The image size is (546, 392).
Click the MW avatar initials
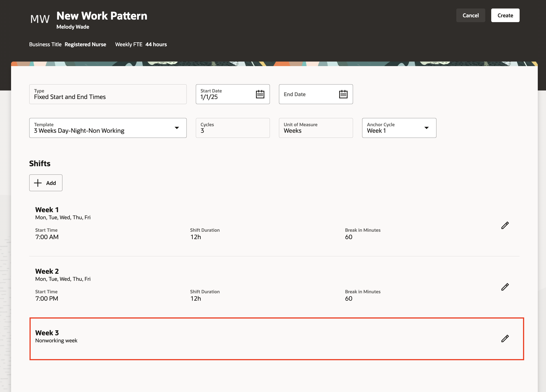(x=40, y=19)
